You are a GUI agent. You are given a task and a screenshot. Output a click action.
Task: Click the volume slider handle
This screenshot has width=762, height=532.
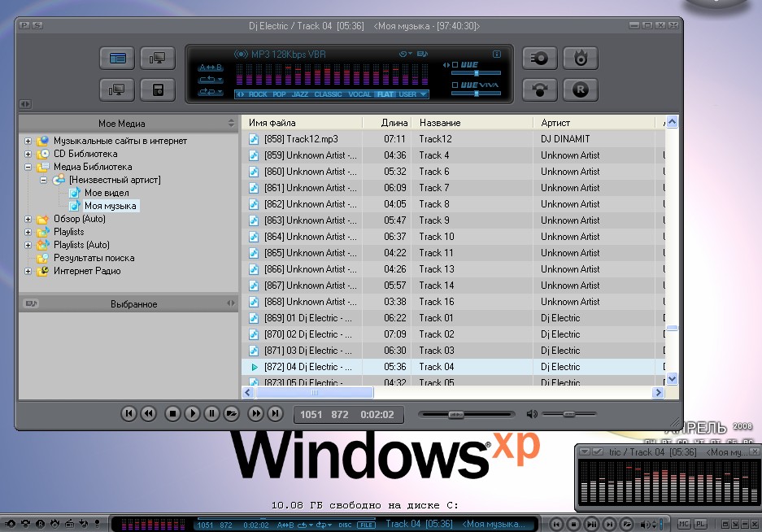pos(568,414)
